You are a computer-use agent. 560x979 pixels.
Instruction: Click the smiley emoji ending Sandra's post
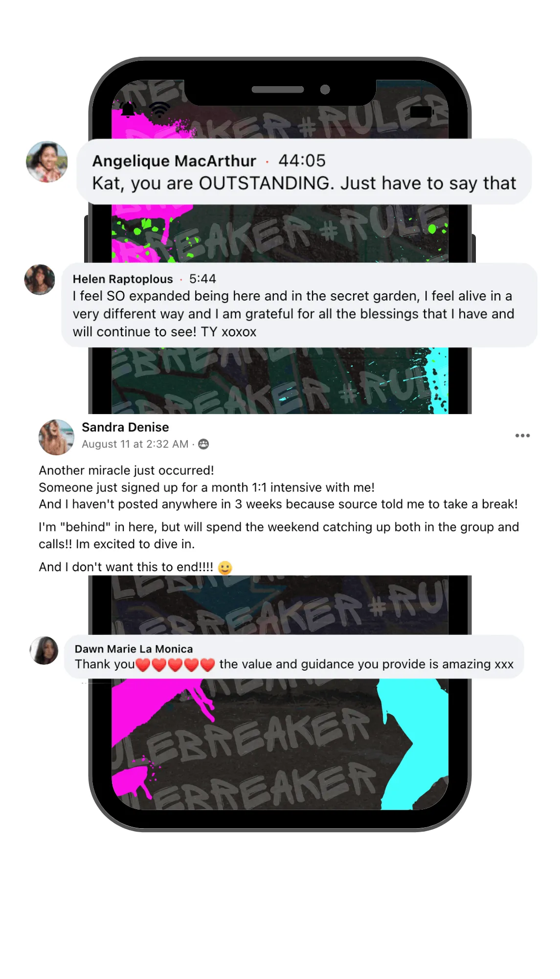(225, 567)
